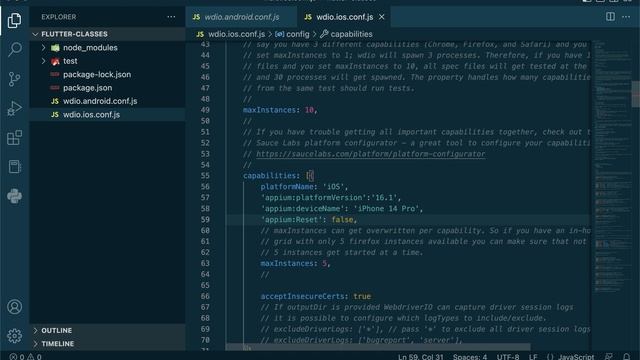Click line number 49 in gutter

[205, 110]
